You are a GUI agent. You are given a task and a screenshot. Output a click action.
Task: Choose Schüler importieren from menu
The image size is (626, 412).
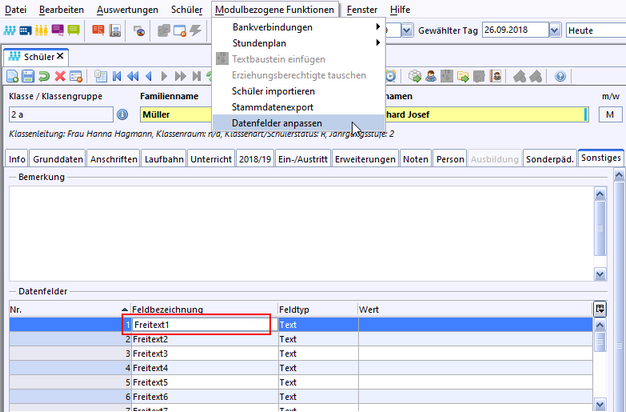point(274,91)
